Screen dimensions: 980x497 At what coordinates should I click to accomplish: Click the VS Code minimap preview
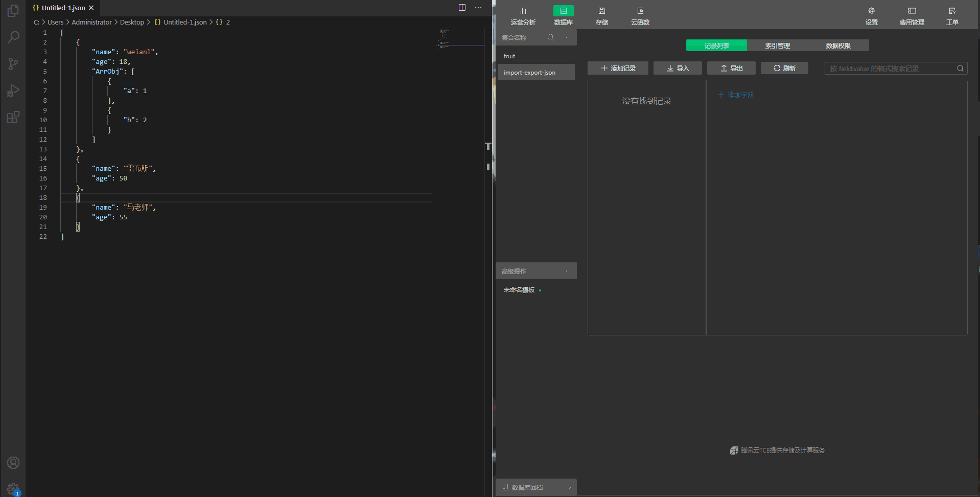[443, 39]
